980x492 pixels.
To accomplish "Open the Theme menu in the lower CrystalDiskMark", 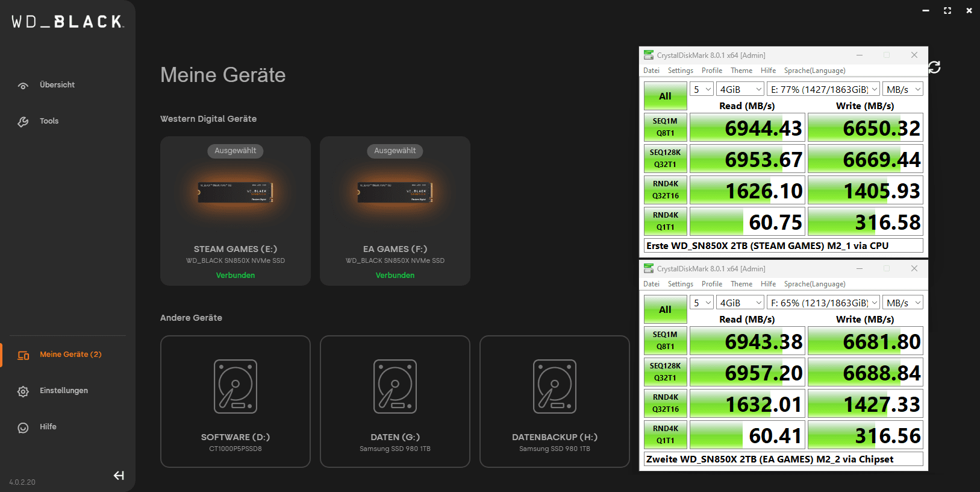I will [x=741, y=284].
